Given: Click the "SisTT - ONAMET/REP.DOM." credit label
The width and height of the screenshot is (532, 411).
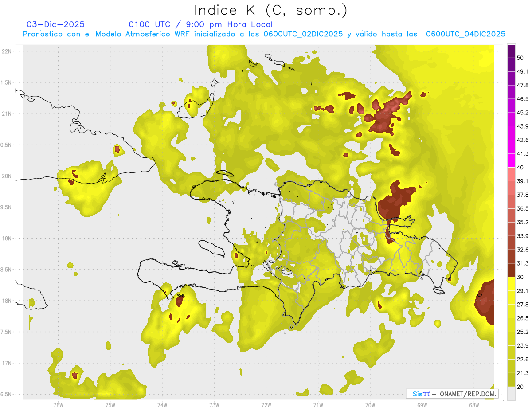Looking at the screenshot, I should [452, 394].
